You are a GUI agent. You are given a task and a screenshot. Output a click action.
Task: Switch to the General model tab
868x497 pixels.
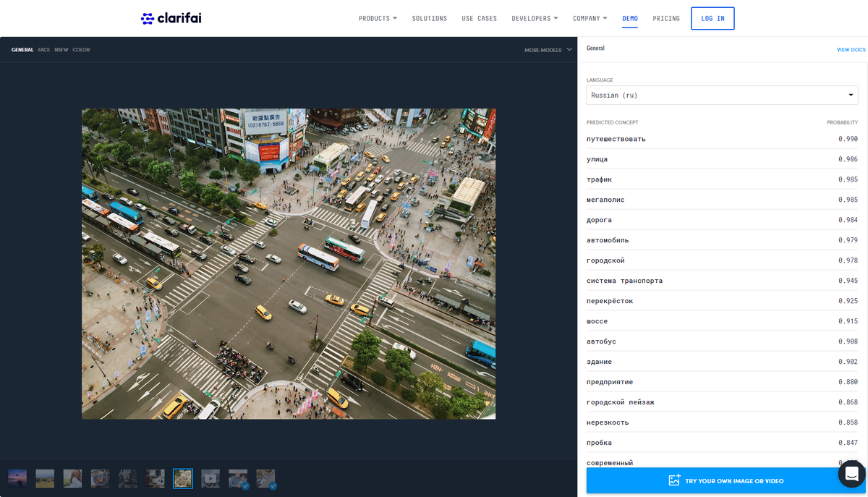22,50
